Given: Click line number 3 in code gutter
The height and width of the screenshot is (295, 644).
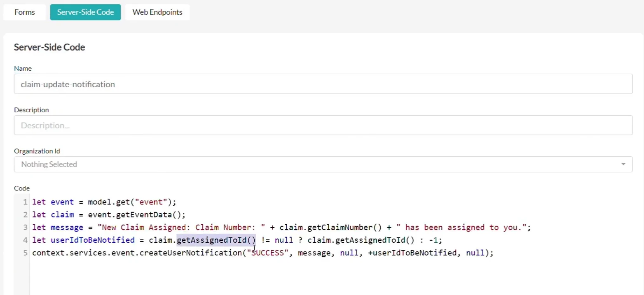Looking at the screenshot, I should click(x=25, y=228).
